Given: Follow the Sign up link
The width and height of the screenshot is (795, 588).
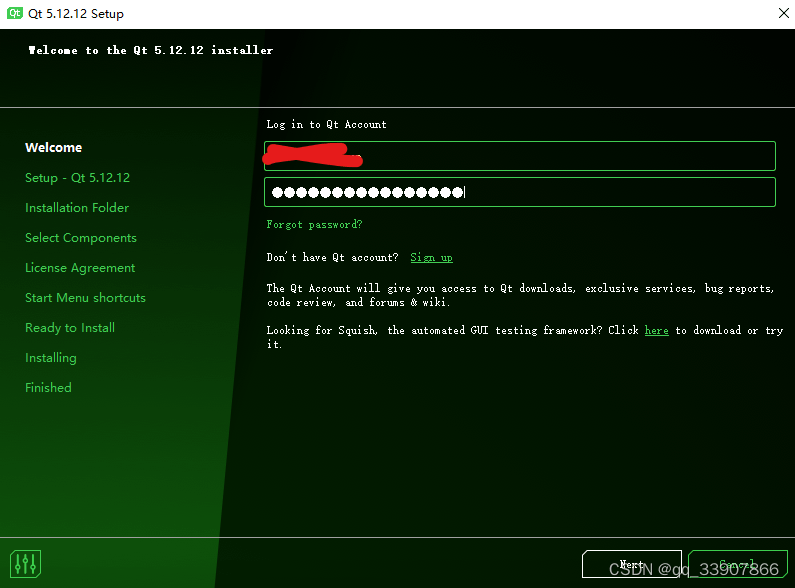Looking at the screenshot, I should point(431,258).
